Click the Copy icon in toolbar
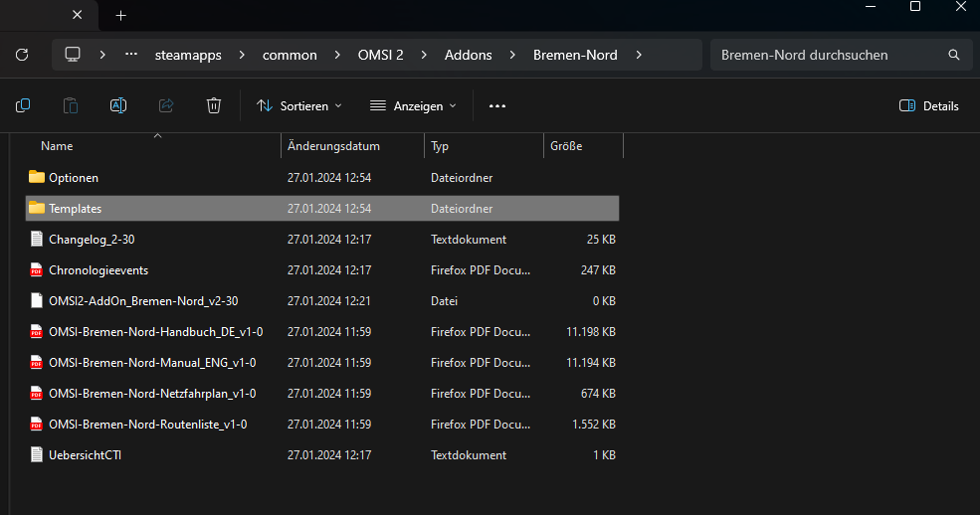This screenshot has width=980, height=515. [23, 105]
